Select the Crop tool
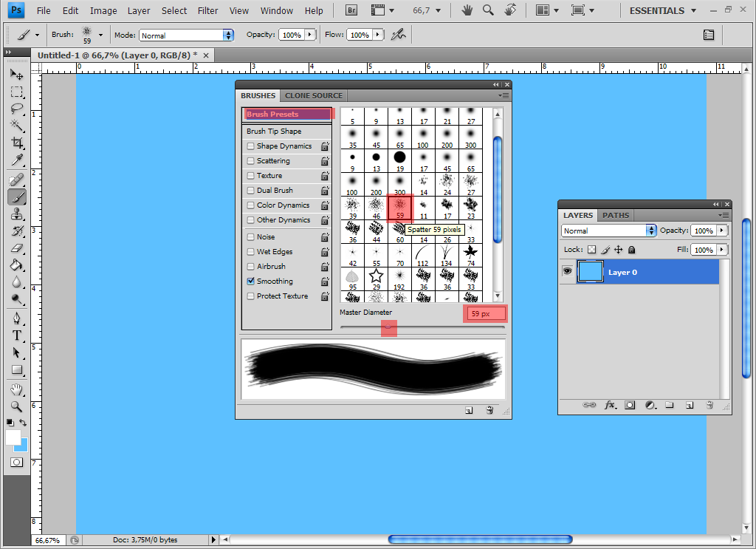Viewport: 756px width, 549px height. pyautogui.click(x=16, y=143)
